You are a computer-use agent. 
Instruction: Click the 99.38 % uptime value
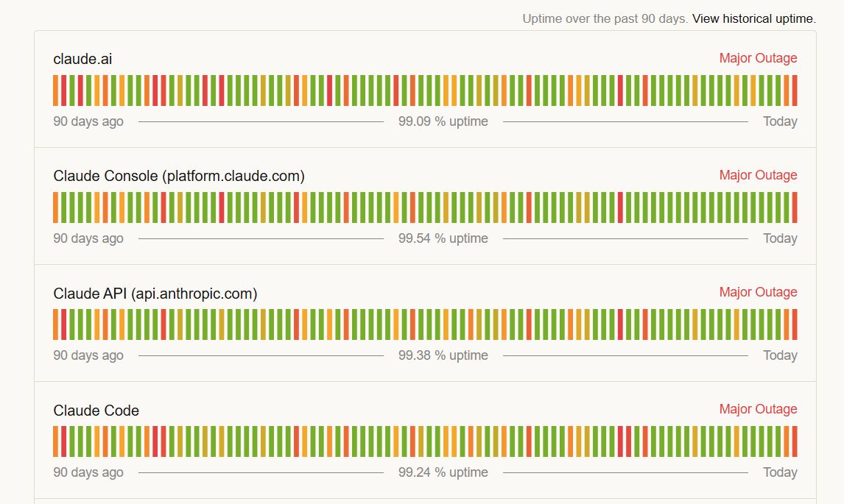point(443,355)
